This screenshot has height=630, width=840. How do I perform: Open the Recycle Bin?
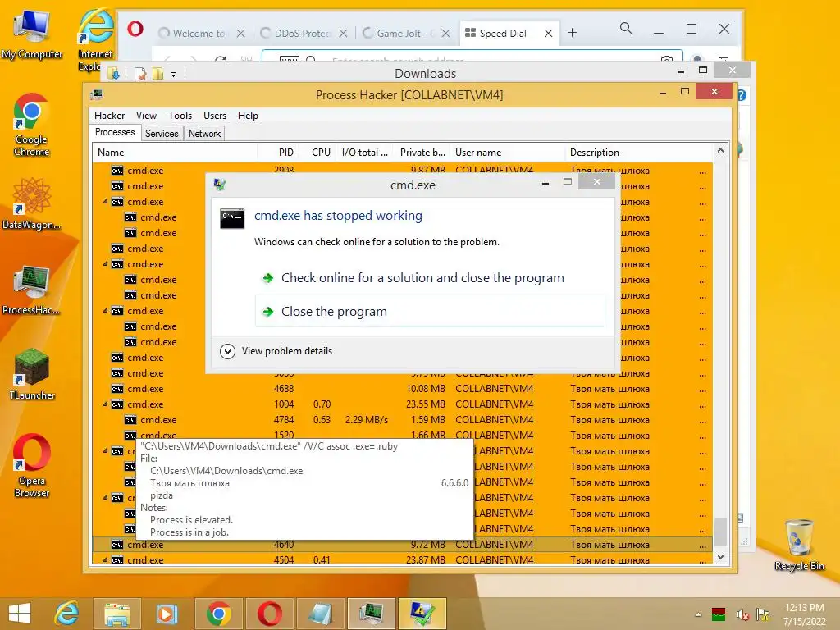click(799, 544)
